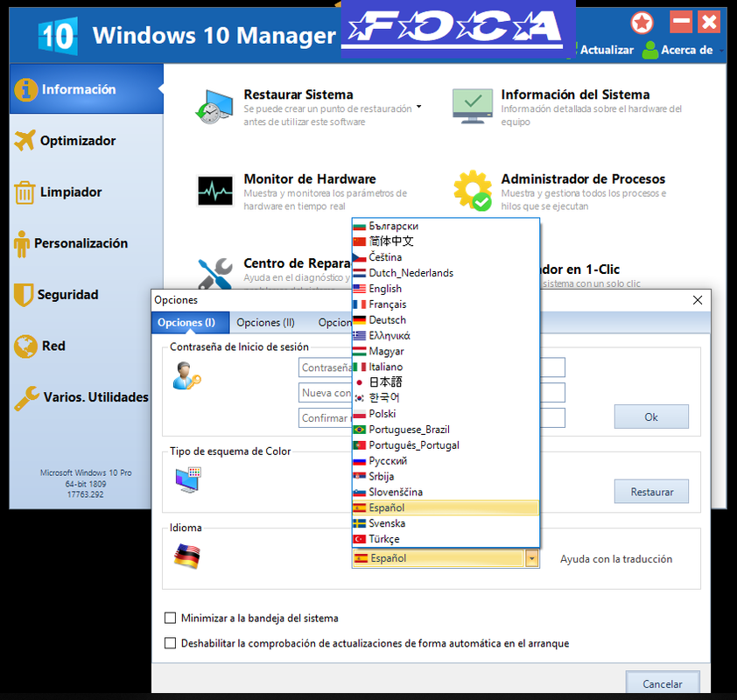
Task: Click the Ok password button
Action: 651,416
